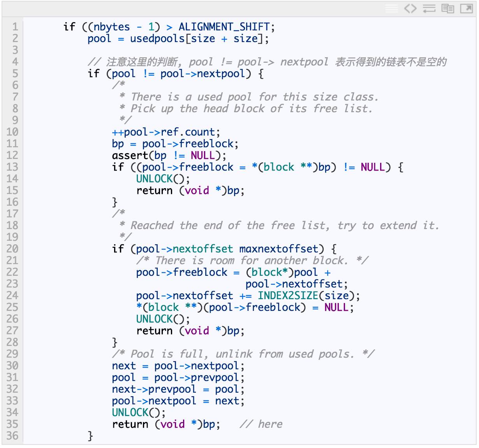The image size is (479, 448).
Task: Toggle line numbers in code toolbar
Action: (391, 8)
